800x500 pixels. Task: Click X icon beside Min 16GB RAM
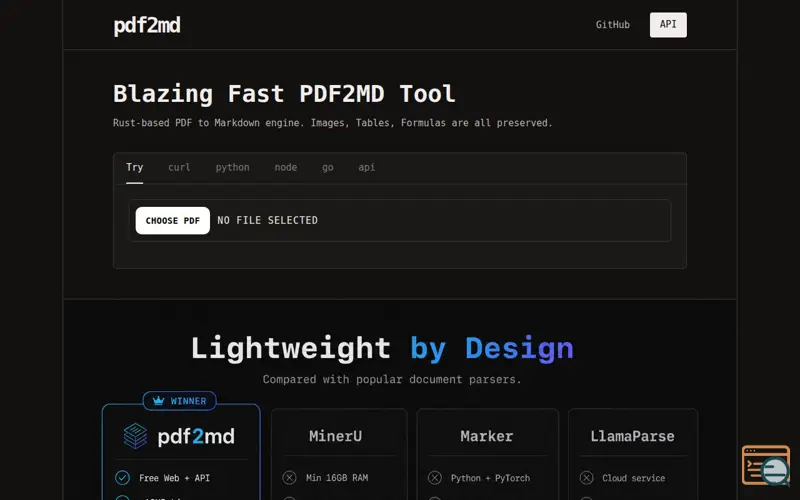coord(289,478)
